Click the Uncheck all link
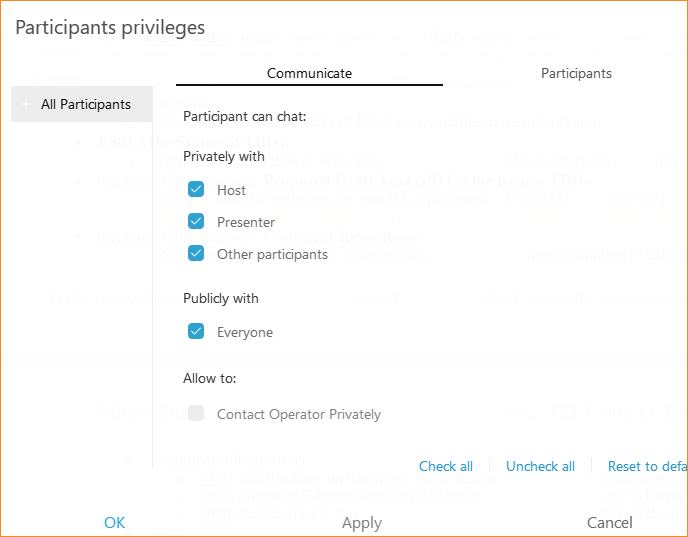 pyautogui.click(x=540, y=466)
